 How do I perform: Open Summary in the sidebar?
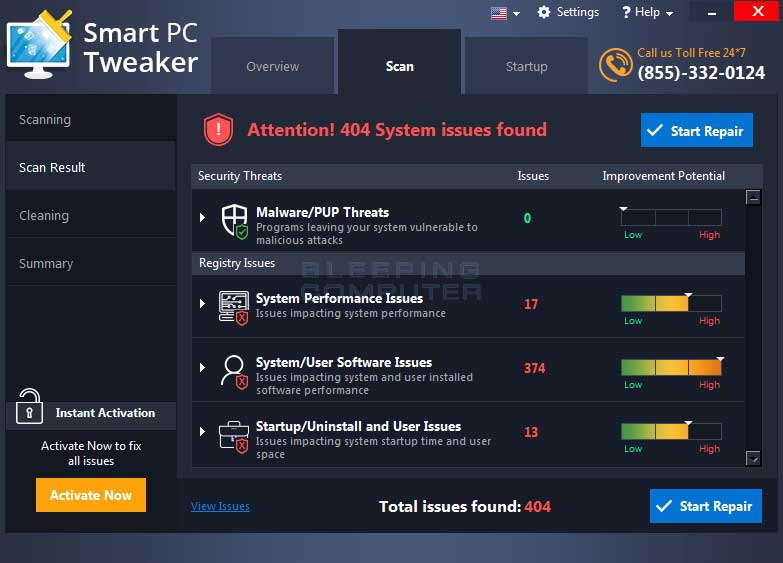tap(91, 263)
